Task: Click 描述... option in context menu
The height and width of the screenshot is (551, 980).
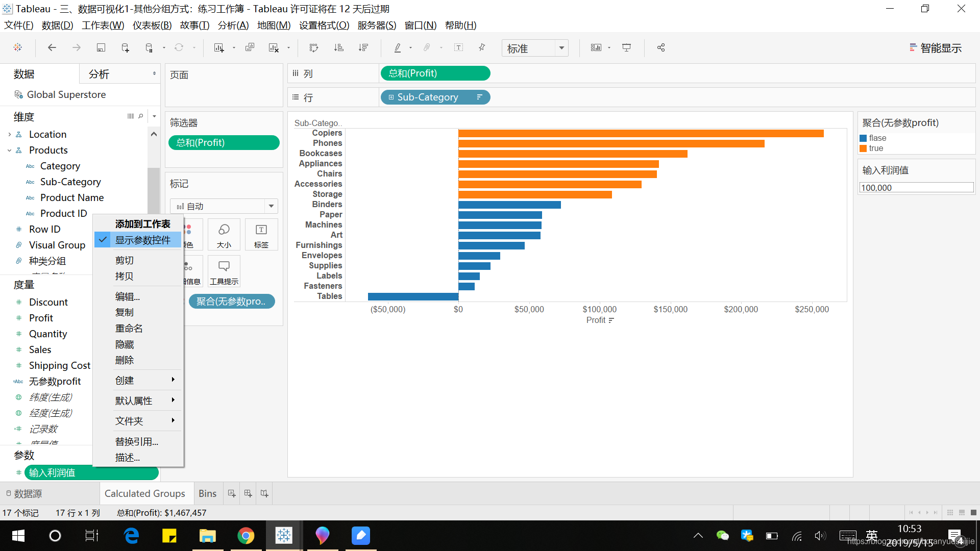Action: pos(126,458)
